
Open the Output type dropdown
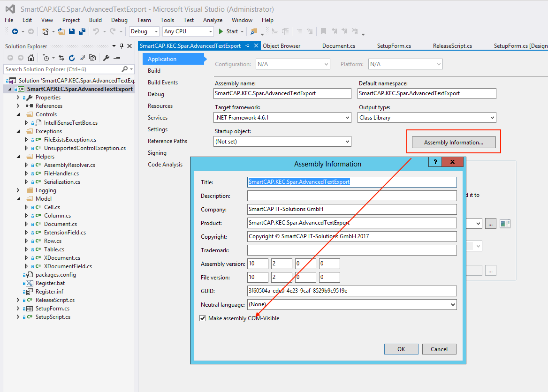[x=492, y=118]
